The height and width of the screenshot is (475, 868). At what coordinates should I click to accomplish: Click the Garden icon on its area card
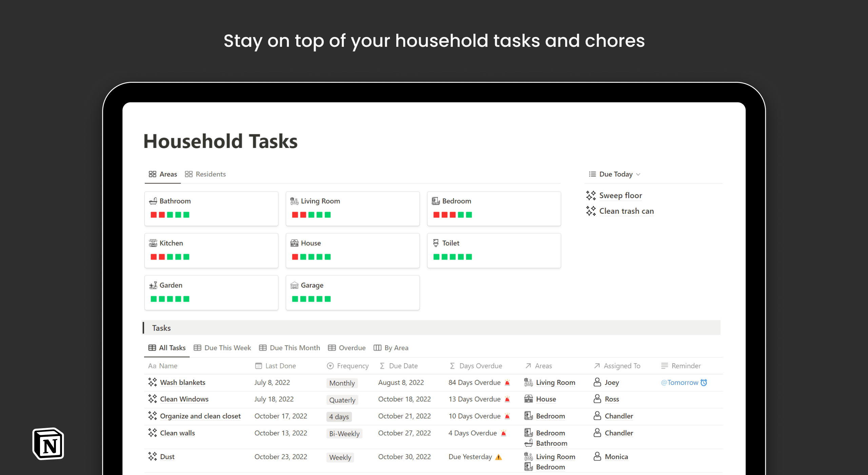(154, 285)
